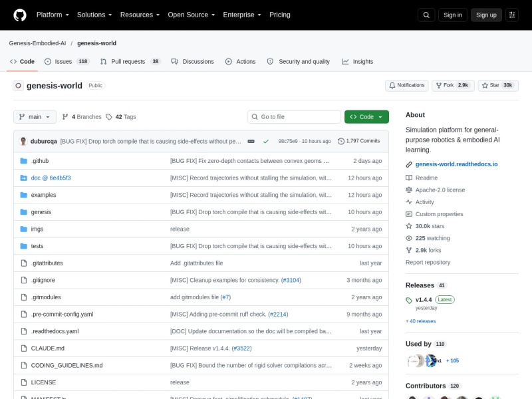Expand the Platform menu

point(53,15)
